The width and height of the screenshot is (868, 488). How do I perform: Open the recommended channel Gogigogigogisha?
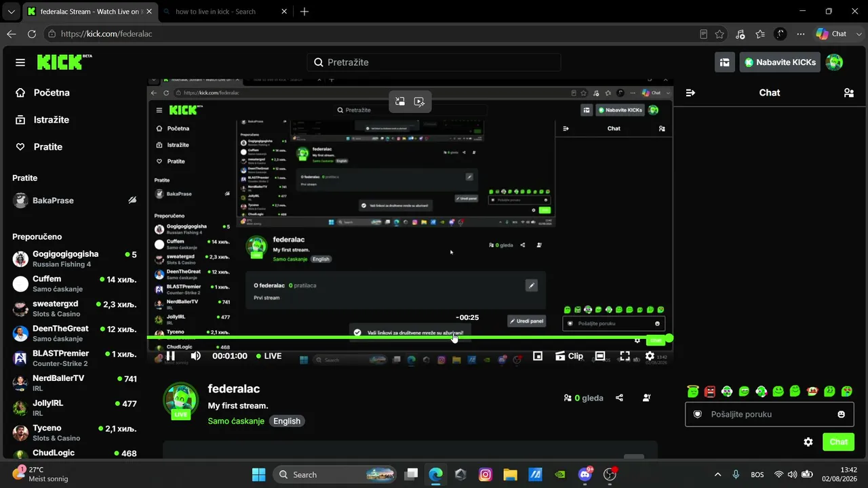(75, 259)
